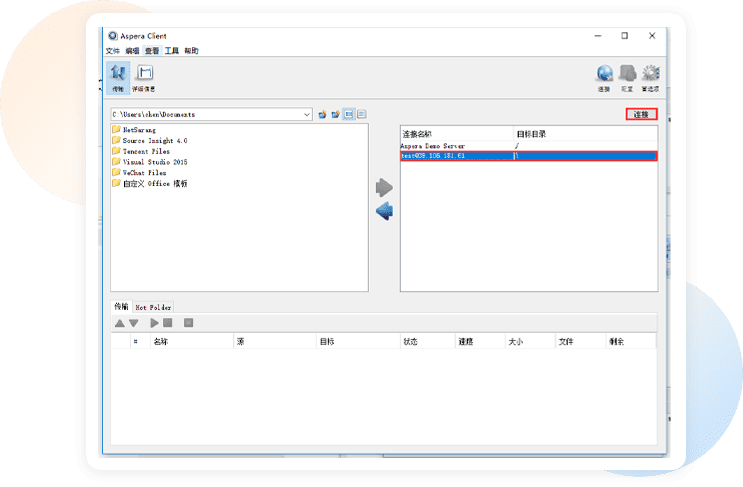Expand the local path dropdown arrow
The height and width of the screenshot is (487, 743).
307,114
